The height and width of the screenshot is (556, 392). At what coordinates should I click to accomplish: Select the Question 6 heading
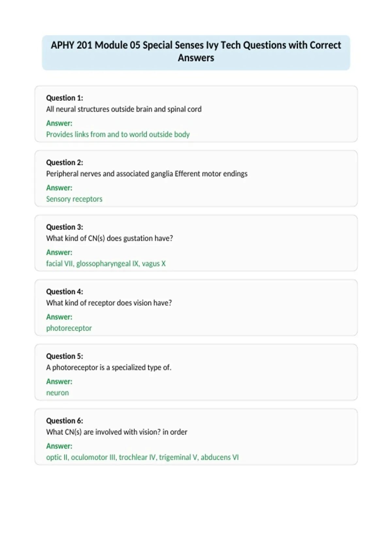pos(65,421)
